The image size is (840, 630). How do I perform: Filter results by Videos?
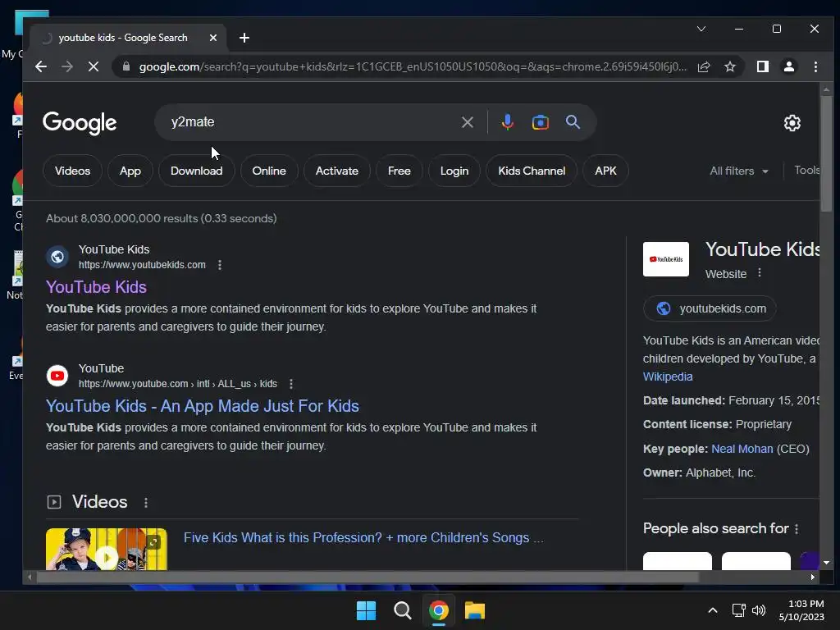click(x=72, y=171)
